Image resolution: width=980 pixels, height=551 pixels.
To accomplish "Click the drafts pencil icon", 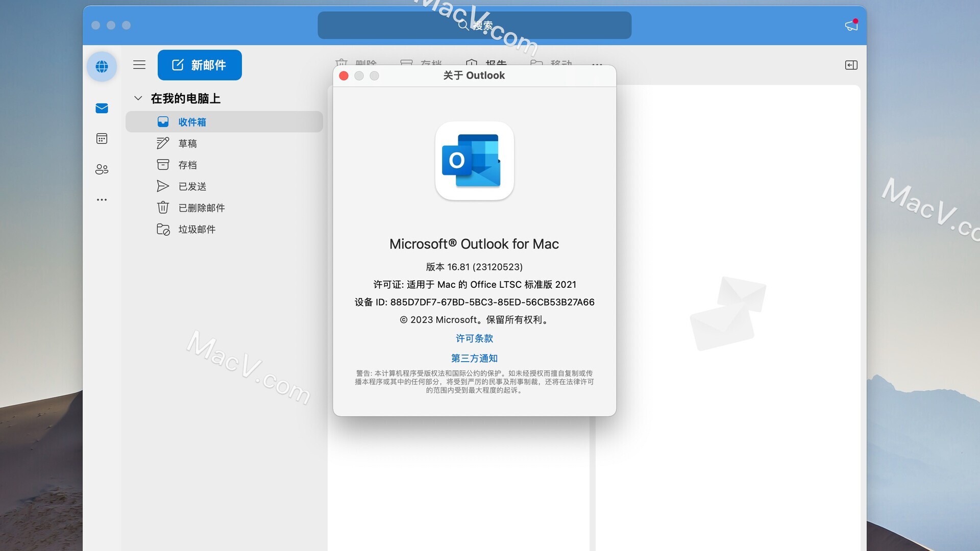I will point(163,143).
